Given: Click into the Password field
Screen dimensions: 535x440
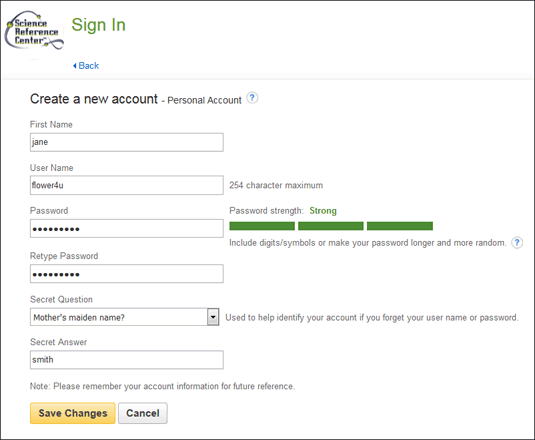Looking at the screenshot, I should tap(127, 229).
